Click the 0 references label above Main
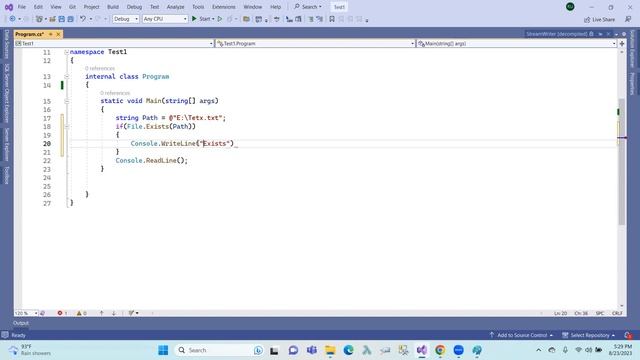The width and height of the screenshot is (640, 360). [x=115, y=93]
